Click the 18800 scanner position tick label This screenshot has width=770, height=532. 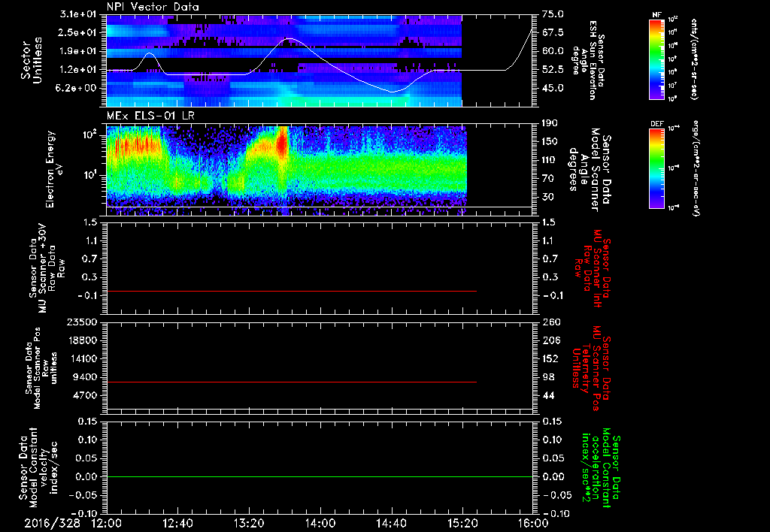[x=84, y=340]
